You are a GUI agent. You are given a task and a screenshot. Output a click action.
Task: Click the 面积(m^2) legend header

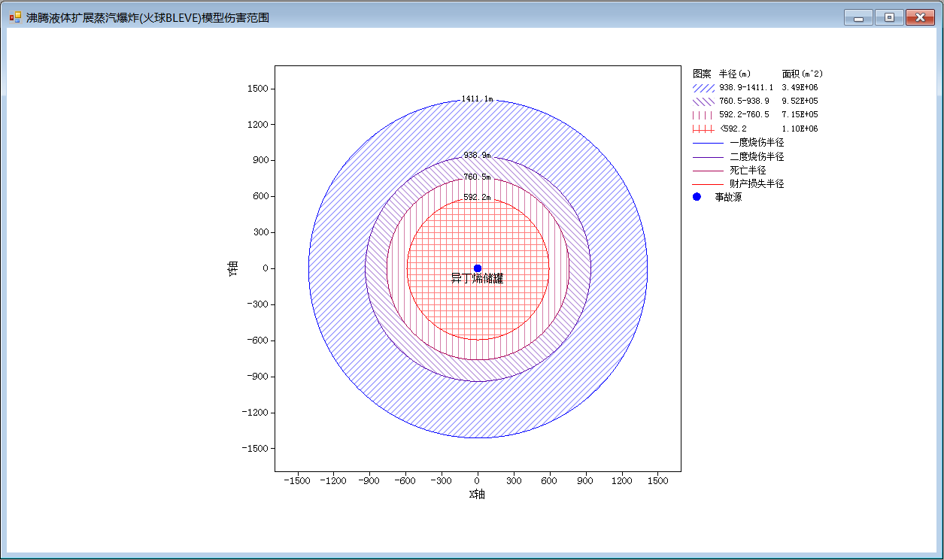click(803, 74)
